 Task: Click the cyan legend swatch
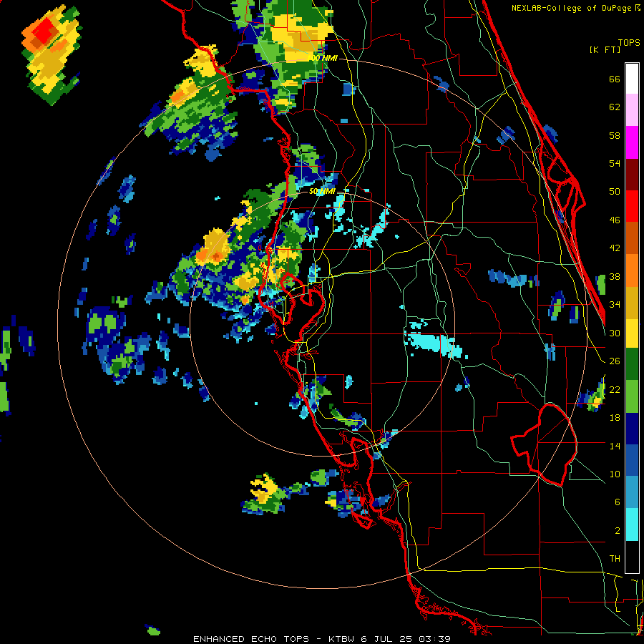coord(632,525)
